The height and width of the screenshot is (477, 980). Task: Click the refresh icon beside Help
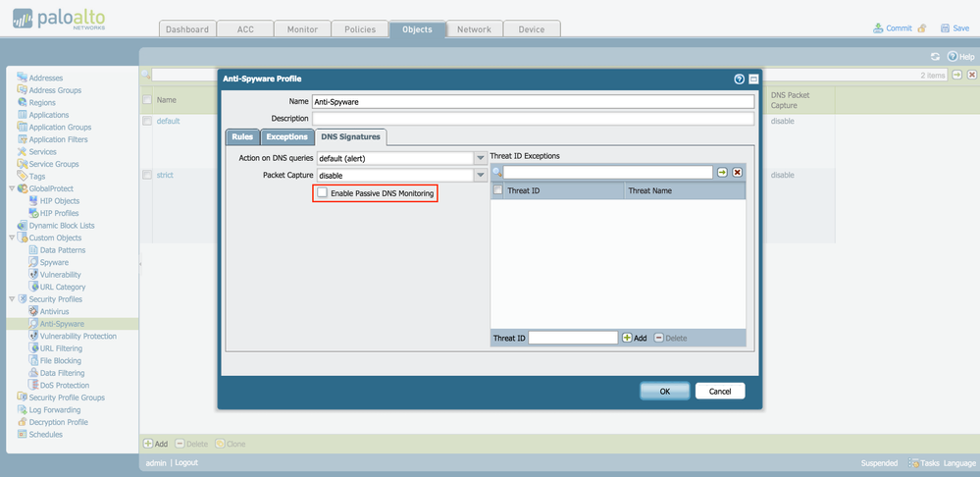pyautogui.click(x=935, y=56)
